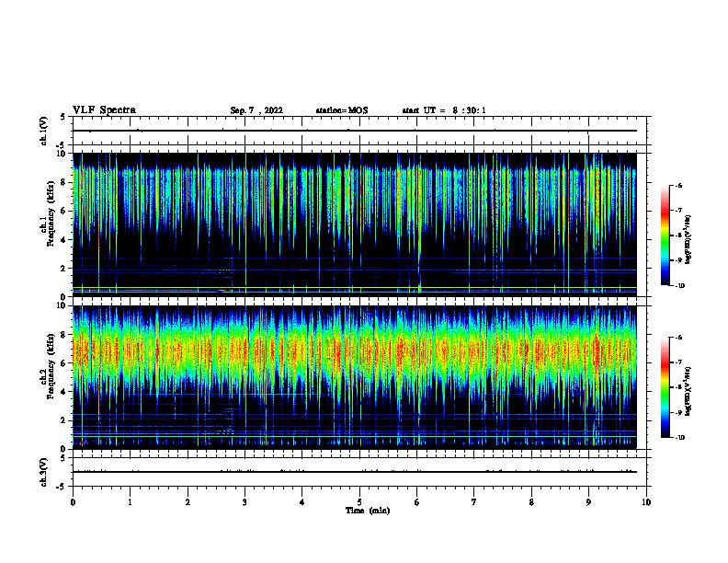Click the "4" minute tick on the time axis

pyautogui.click(x=301, y=502)
